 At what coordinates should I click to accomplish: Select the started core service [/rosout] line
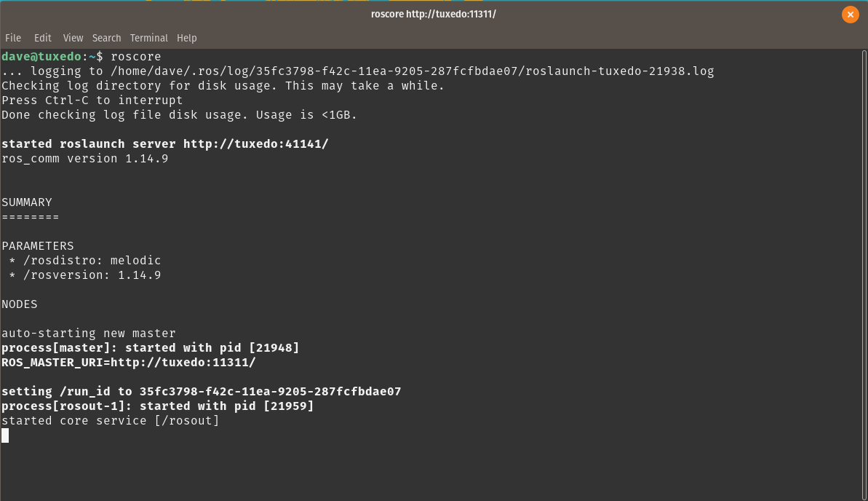(x=110, y=420)
